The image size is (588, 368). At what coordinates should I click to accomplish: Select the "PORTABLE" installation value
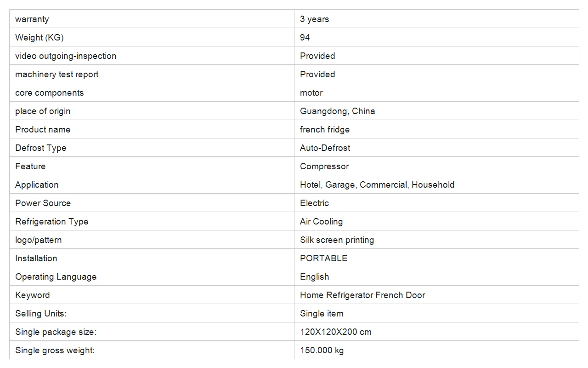click(x=323, y=258)
